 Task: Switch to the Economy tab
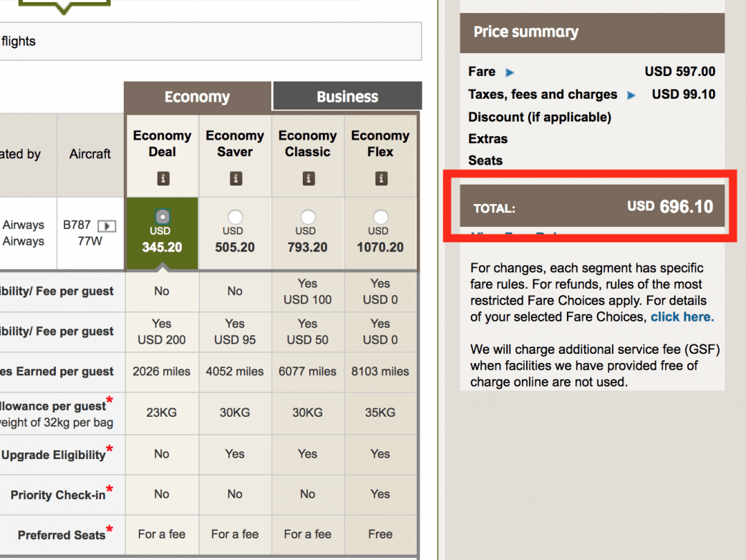(x=197, y=97)
